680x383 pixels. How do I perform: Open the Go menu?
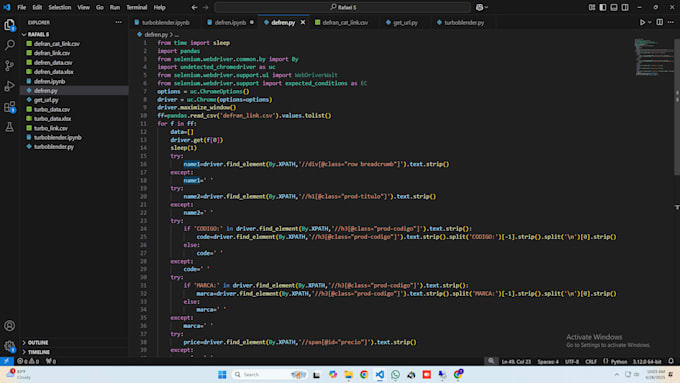point(100,7)
